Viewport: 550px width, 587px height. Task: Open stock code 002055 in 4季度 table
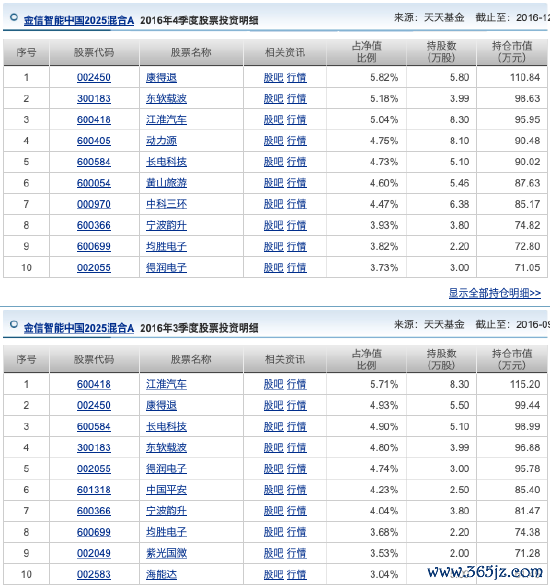point(94,268)
